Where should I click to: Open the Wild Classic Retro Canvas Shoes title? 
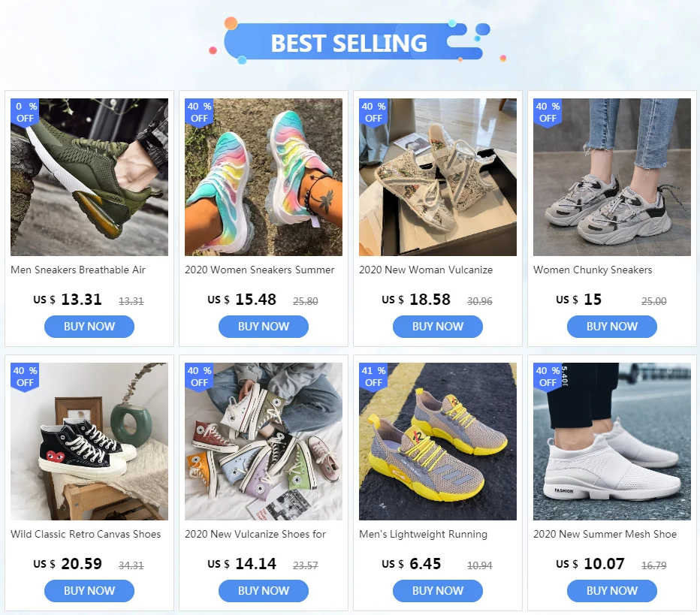[86, 534]
